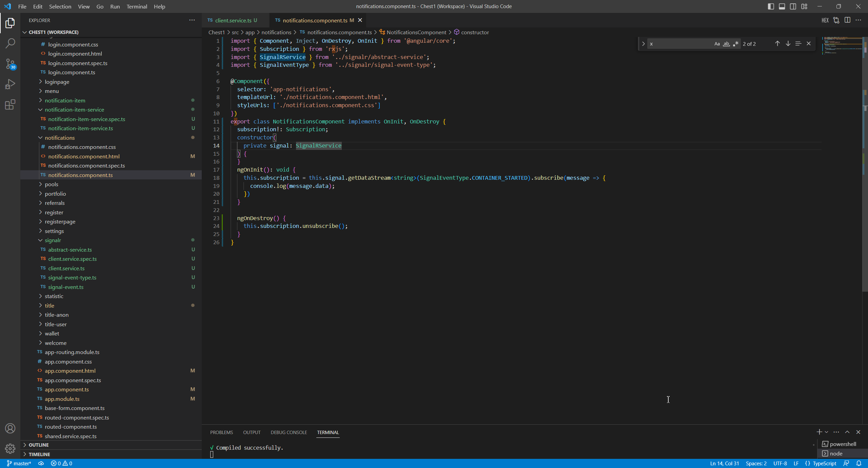Expand the OUTLINE section
Image resolution: width=868 pixels, height=468 pixels.
point(39,445)
